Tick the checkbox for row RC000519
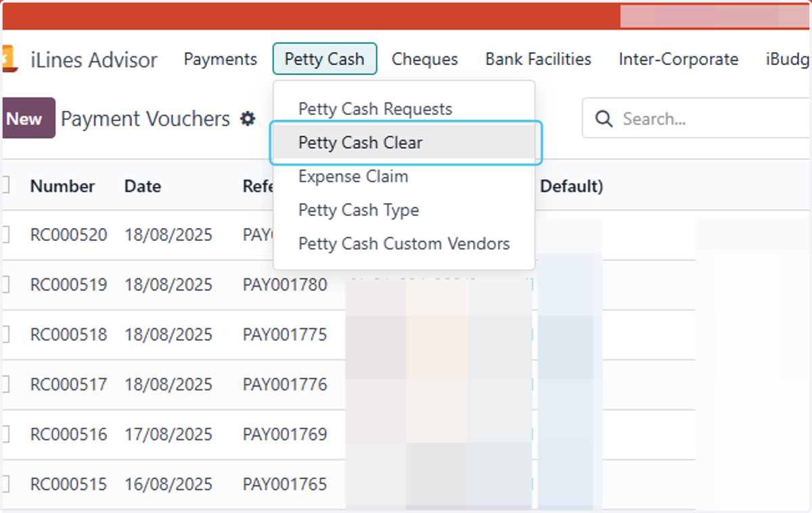Image resolution: width=812 pixels, height=513 pixels. pos(5,285)
